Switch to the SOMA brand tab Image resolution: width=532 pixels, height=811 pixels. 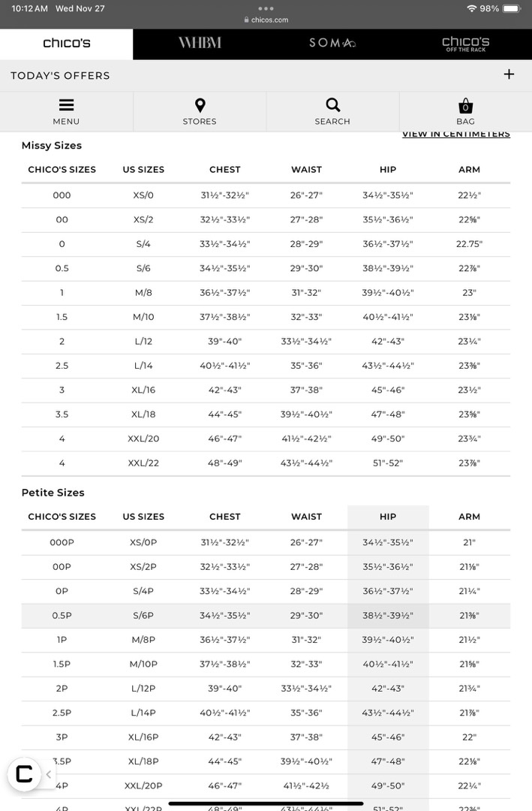pos(332,44)
